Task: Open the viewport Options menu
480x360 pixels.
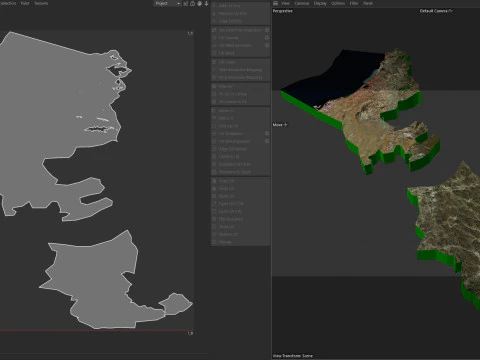Action: coord(338,3)
